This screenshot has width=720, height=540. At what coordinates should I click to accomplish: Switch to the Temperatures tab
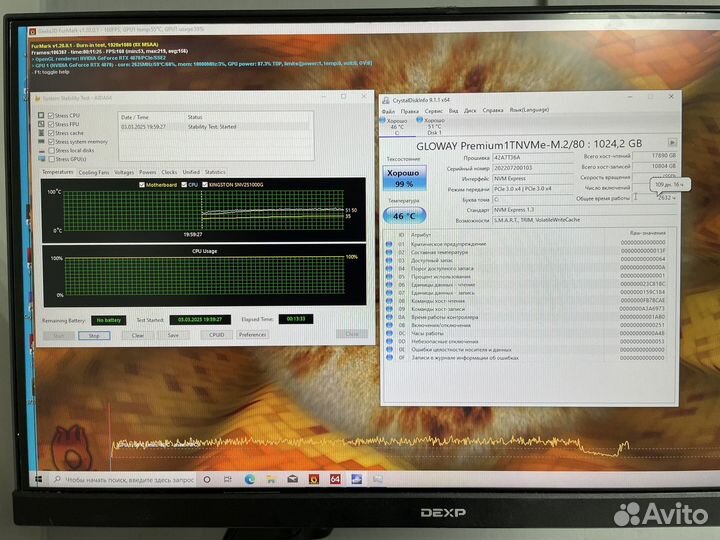pos(57,172)
